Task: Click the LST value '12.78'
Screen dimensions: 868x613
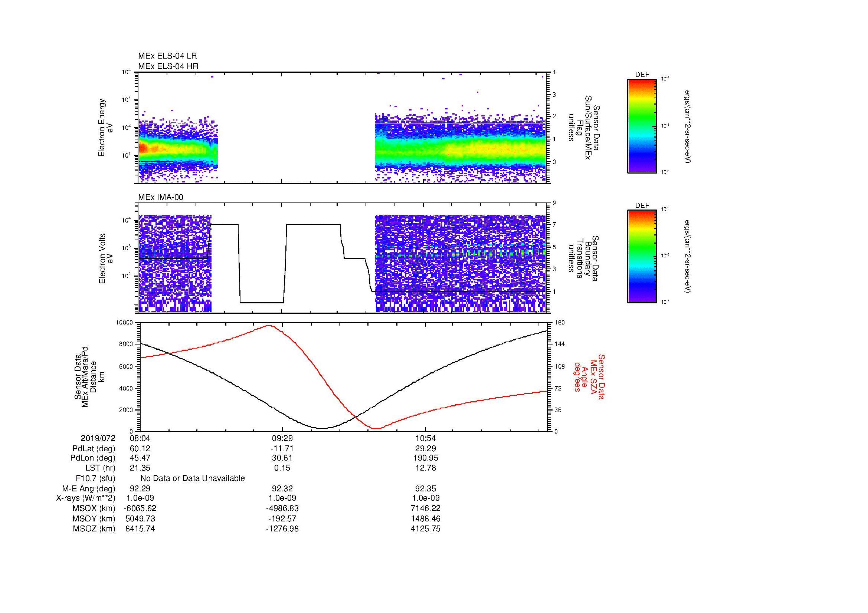Action: tap(426, 468)
